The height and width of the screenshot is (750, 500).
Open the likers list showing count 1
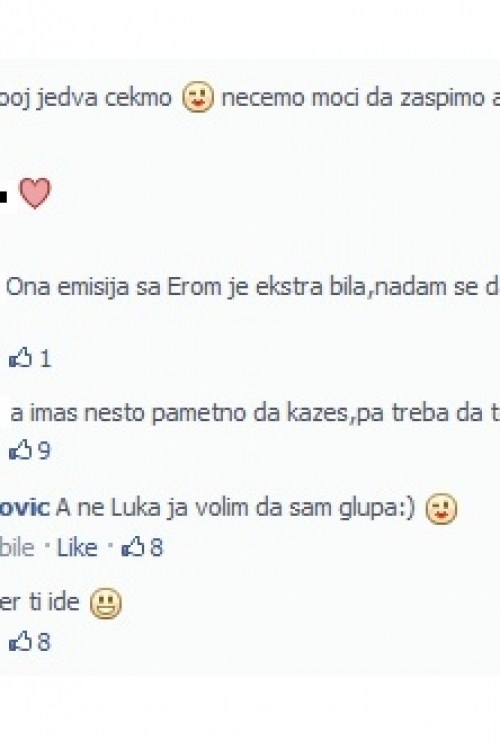[45, 358]
